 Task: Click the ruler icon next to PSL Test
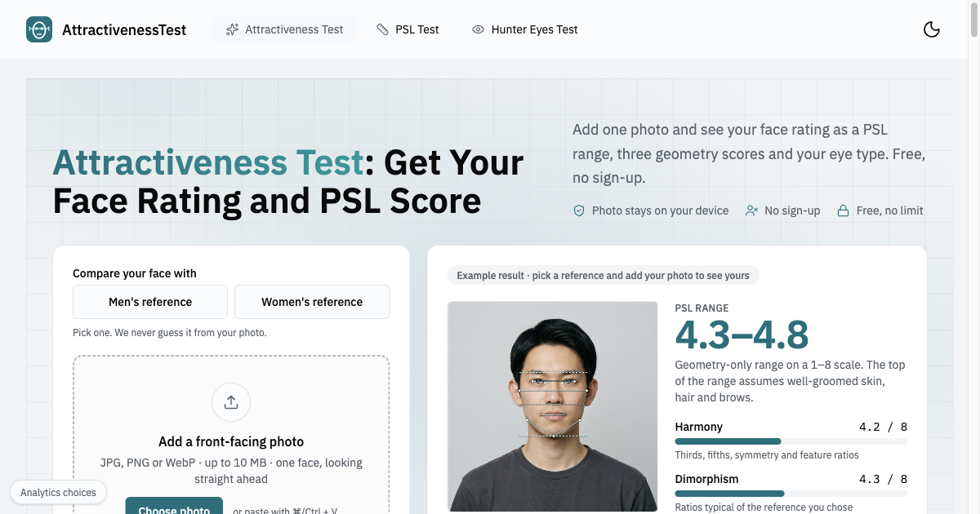pyautogui.click(x=382, y=29)
